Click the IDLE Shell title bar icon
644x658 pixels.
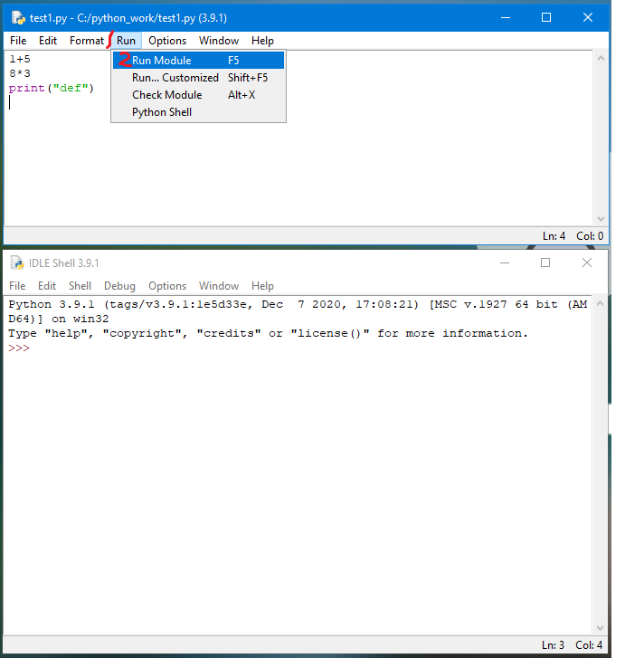click(x=16, y=262)
